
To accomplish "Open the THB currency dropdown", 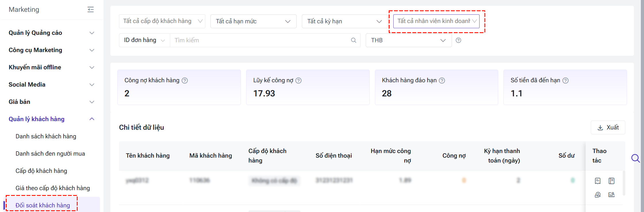I will pos(408,40).
